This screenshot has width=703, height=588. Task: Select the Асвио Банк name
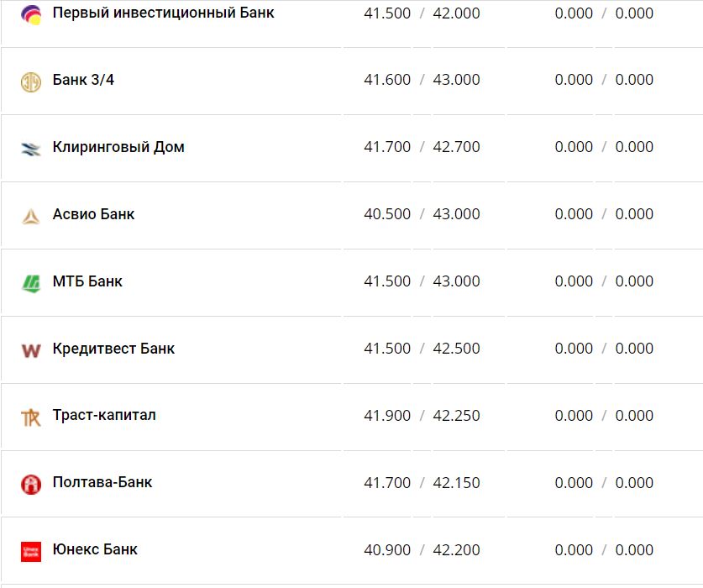(x=93, y=215)
